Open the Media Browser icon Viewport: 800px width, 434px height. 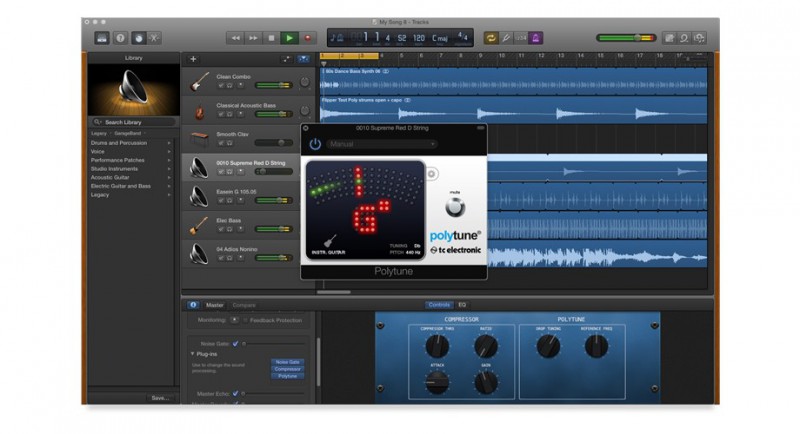point(699,38)
